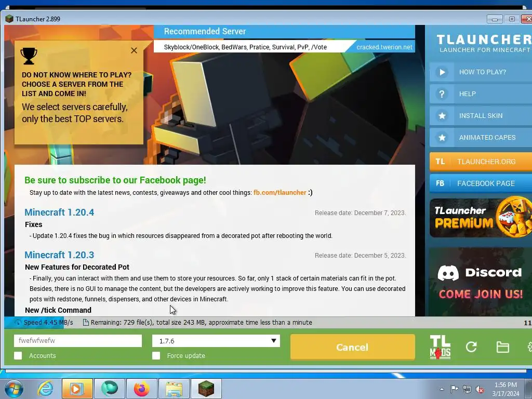Open the Discord Come Join Us banner
Viewport: 532px width, 399px height.
coord(481,282)
